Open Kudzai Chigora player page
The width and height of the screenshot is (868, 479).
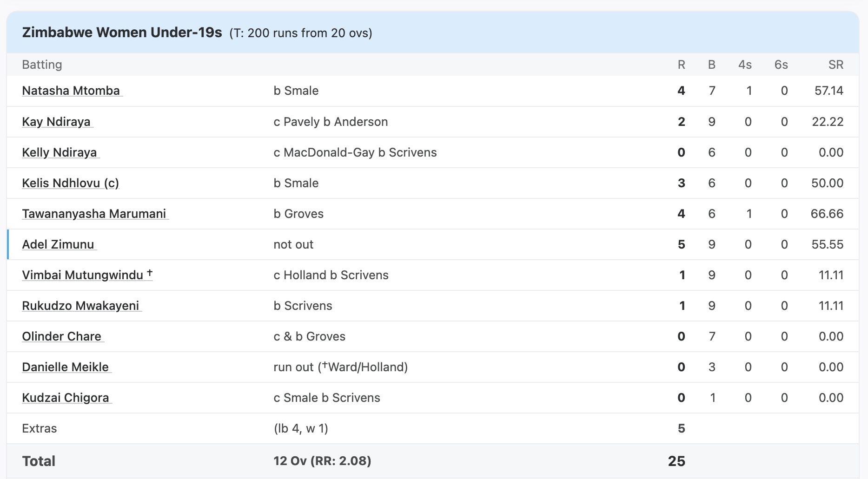[x=66, y=398]
